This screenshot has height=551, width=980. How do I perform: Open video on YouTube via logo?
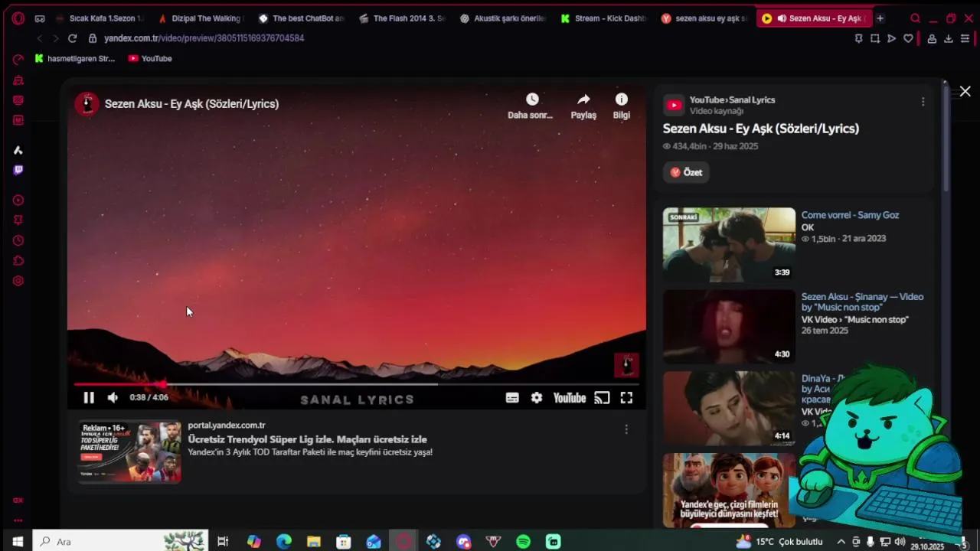click(570, 398)
